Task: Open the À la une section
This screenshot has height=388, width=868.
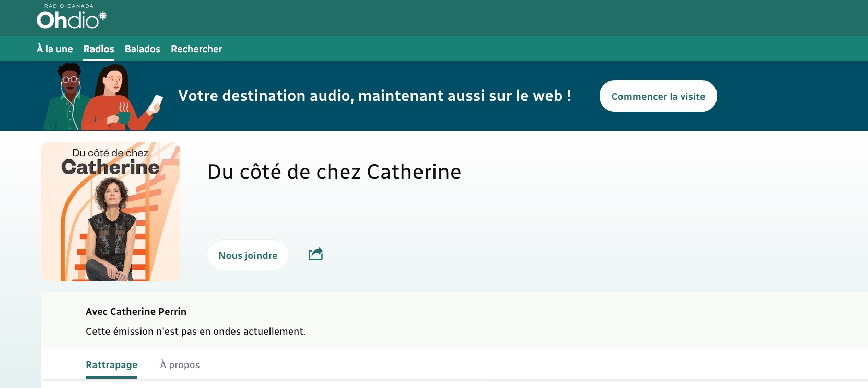Action: (x=55, y=49)
